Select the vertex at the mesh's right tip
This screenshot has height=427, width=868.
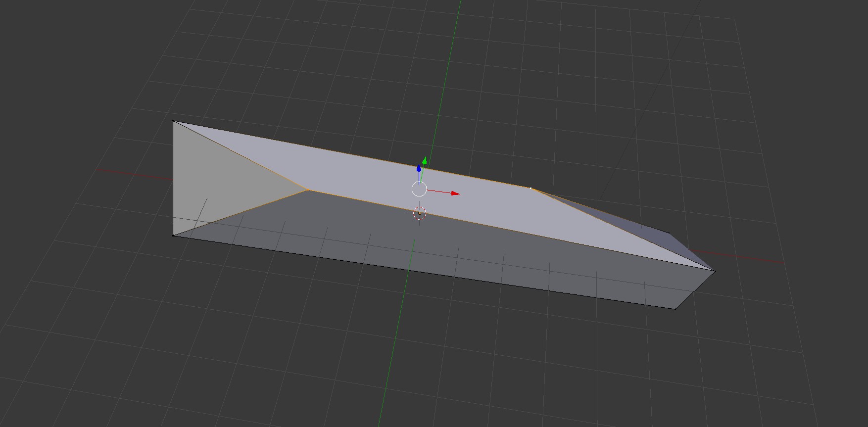[715, 271]
